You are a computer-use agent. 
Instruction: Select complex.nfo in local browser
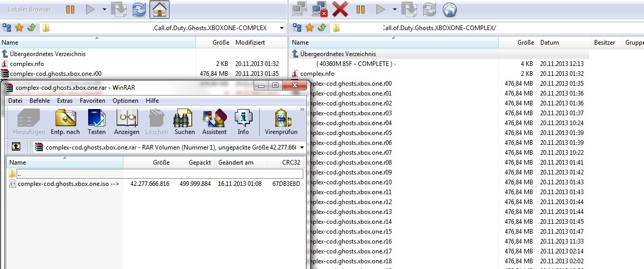click(26, 63)
